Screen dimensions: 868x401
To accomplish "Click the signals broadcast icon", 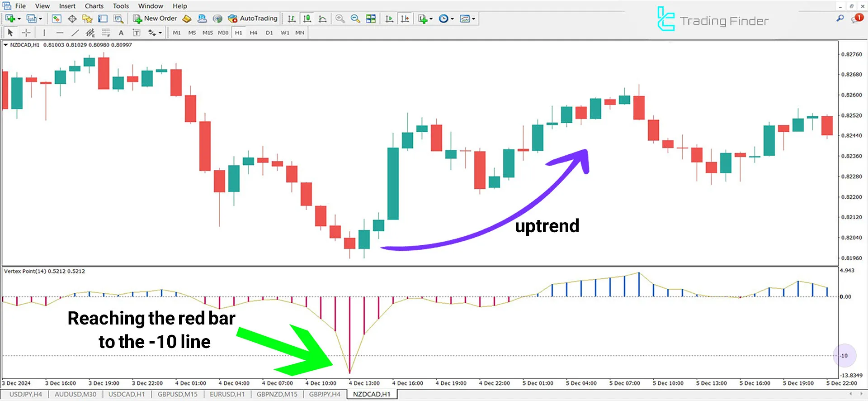I will (x=217, y=19).
